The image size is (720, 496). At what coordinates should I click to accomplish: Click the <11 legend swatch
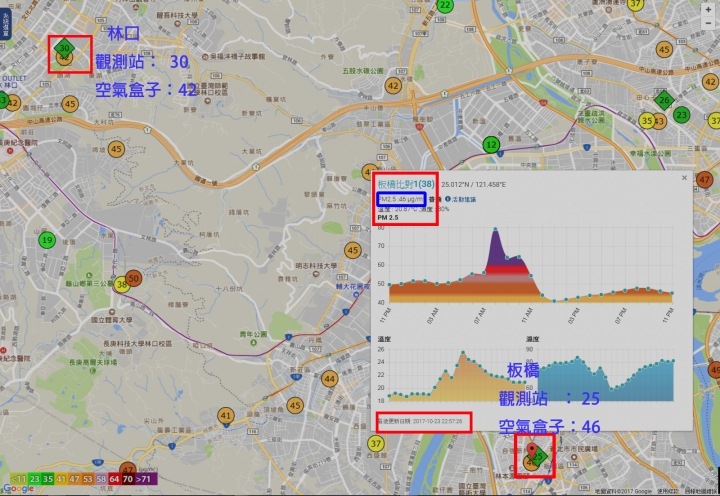[x=18, y=479]
